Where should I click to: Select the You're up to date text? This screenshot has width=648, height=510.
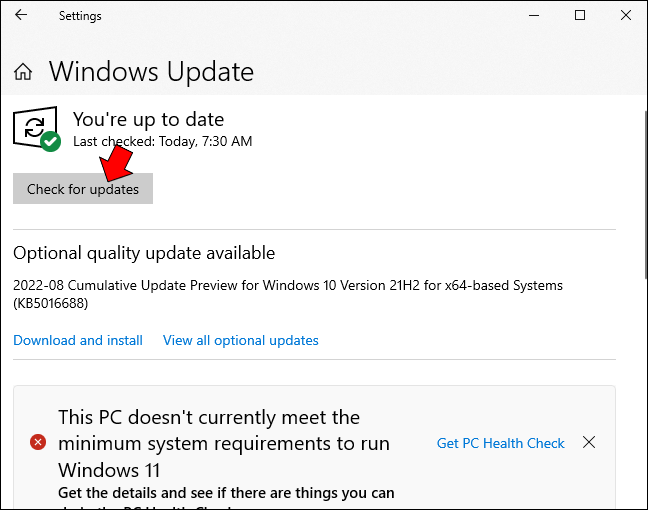click(x=148, y=119)
